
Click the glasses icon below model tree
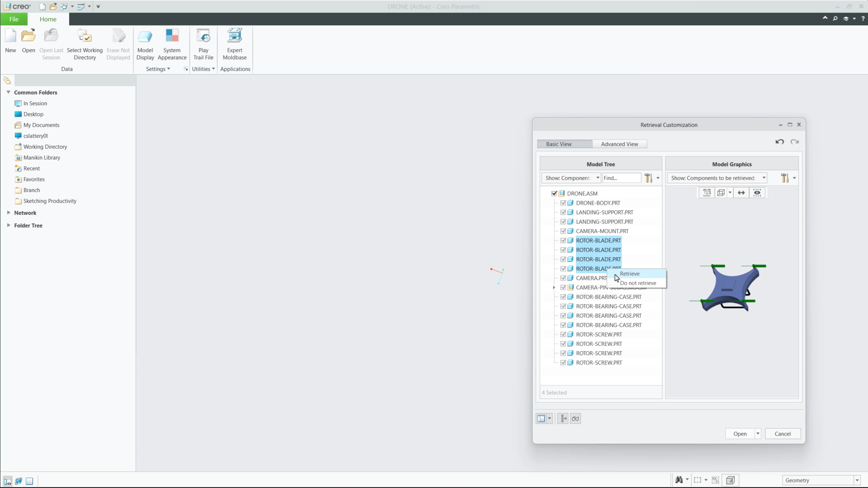575,419
